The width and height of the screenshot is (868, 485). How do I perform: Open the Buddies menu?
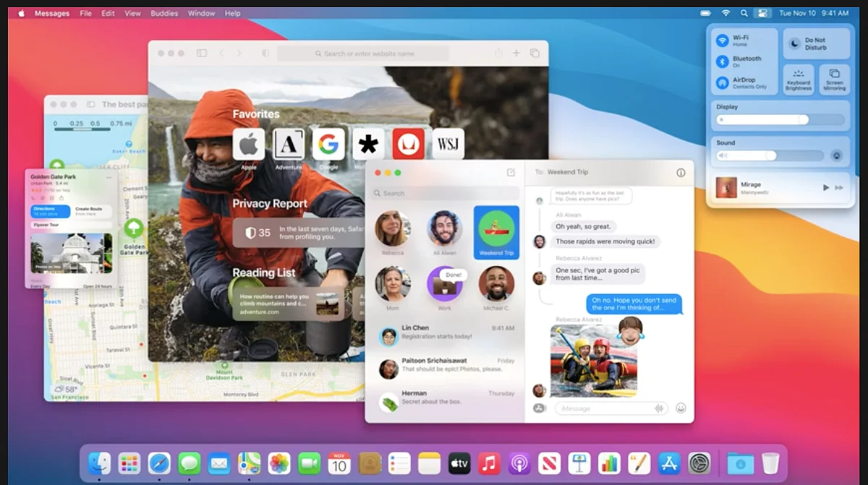point(164,13)
